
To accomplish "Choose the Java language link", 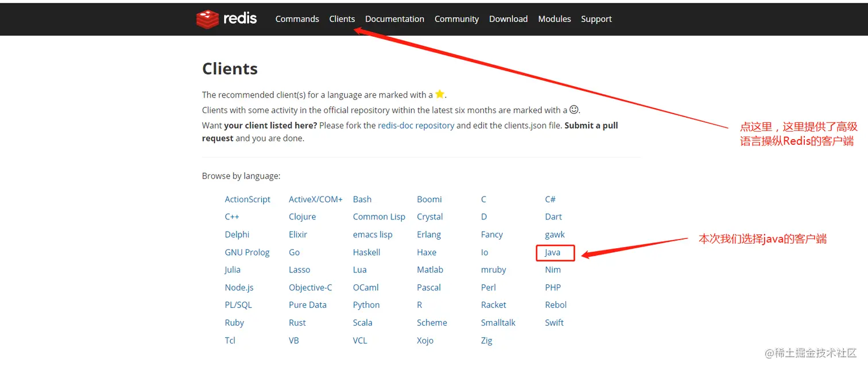I will [553, 252].
